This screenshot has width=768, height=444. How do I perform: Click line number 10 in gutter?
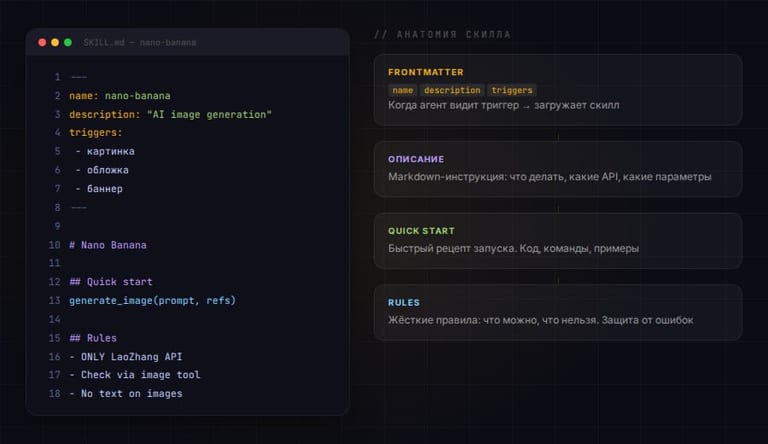[54, 245]
